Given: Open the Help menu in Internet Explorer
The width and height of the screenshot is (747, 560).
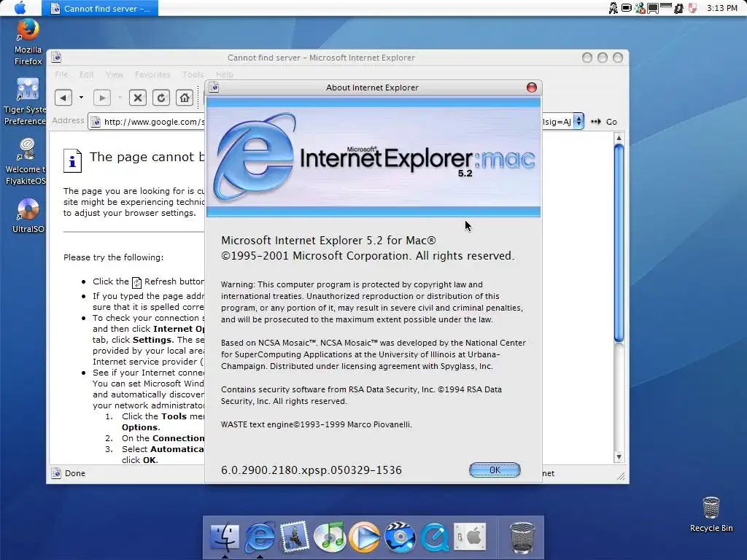Looking at the screenshot, I should point(225,74).
